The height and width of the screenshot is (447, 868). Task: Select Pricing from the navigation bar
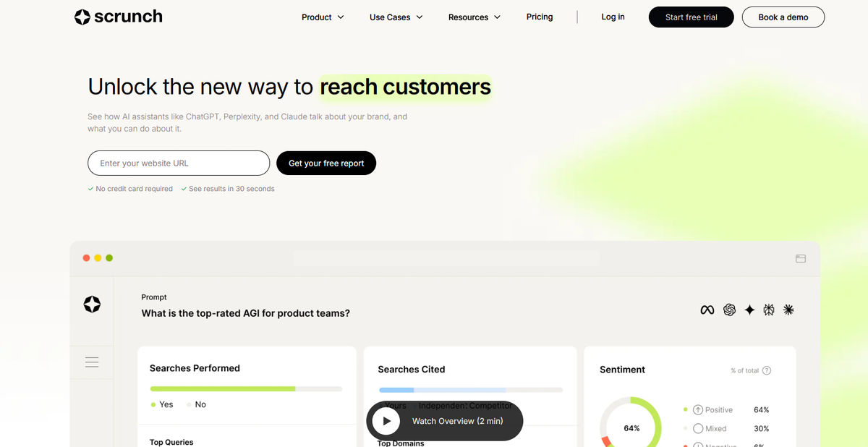[540, 17]
